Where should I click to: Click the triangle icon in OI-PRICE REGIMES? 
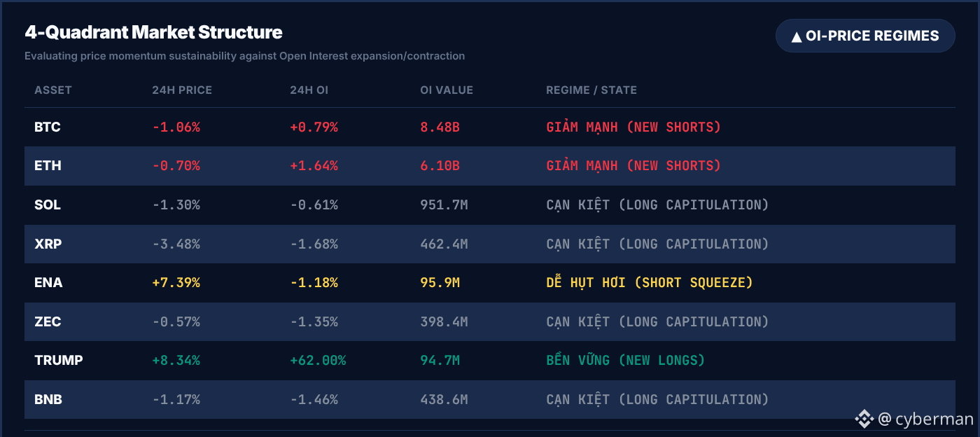click(x=797, y=36)
